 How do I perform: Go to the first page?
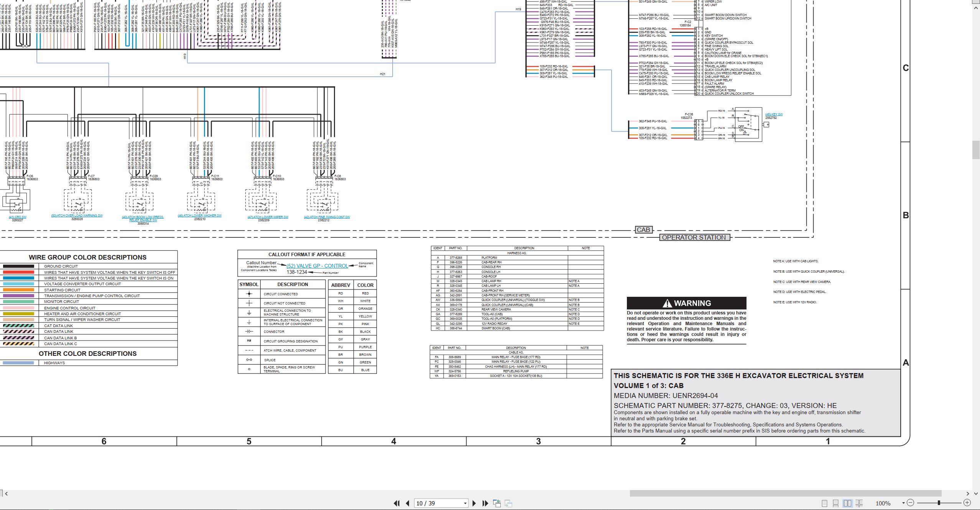(397, 503)
